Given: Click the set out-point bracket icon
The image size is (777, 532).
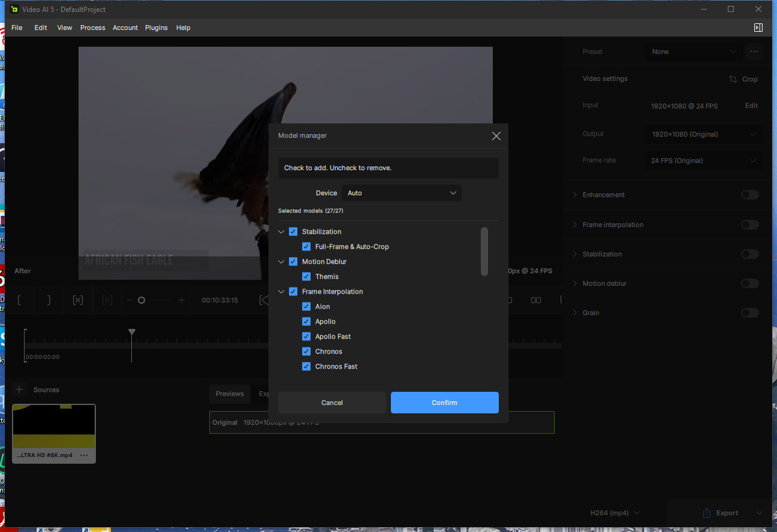Looking at the screenshot, I should point(49,300).
